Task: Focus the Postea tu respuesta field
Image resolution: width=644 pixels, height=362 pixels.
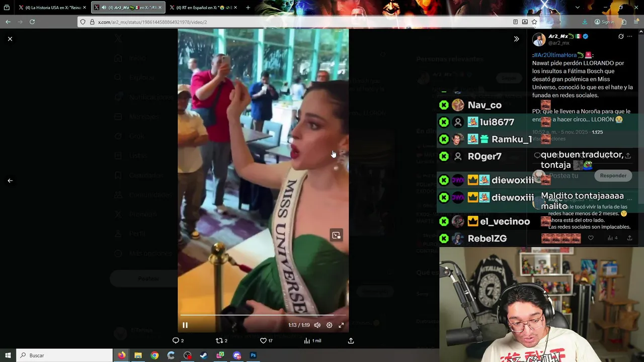Action: pos(563,175)
